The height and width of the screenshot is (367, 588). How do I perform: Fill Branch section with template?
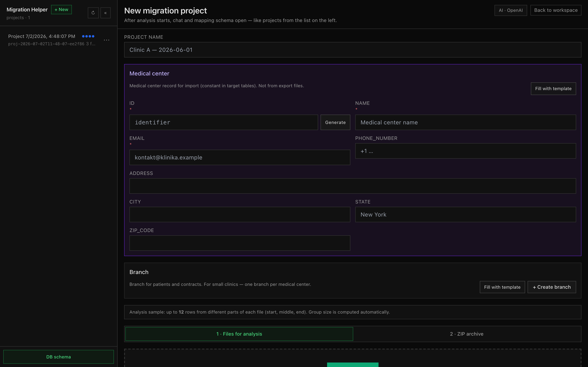tap(502, 287)
